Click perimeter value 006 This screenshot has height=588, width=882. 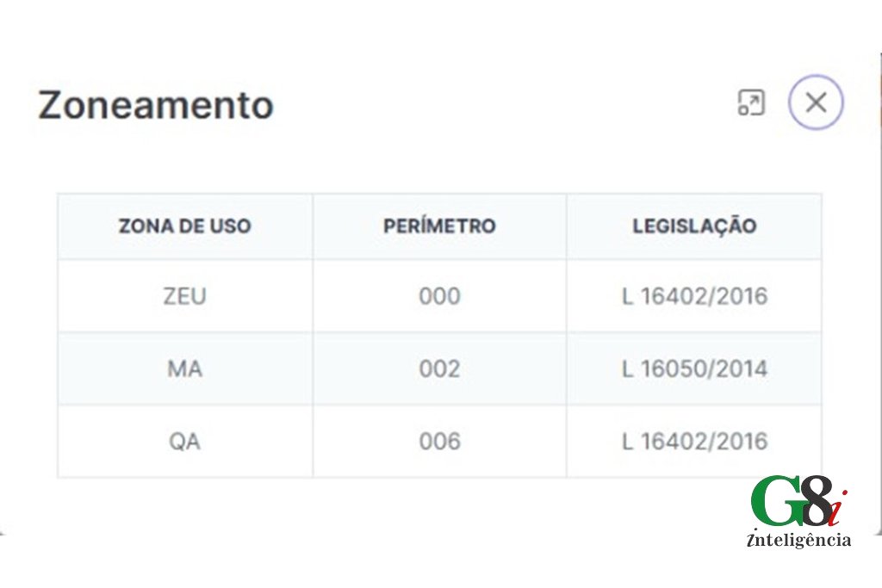[x=439, y=442]
